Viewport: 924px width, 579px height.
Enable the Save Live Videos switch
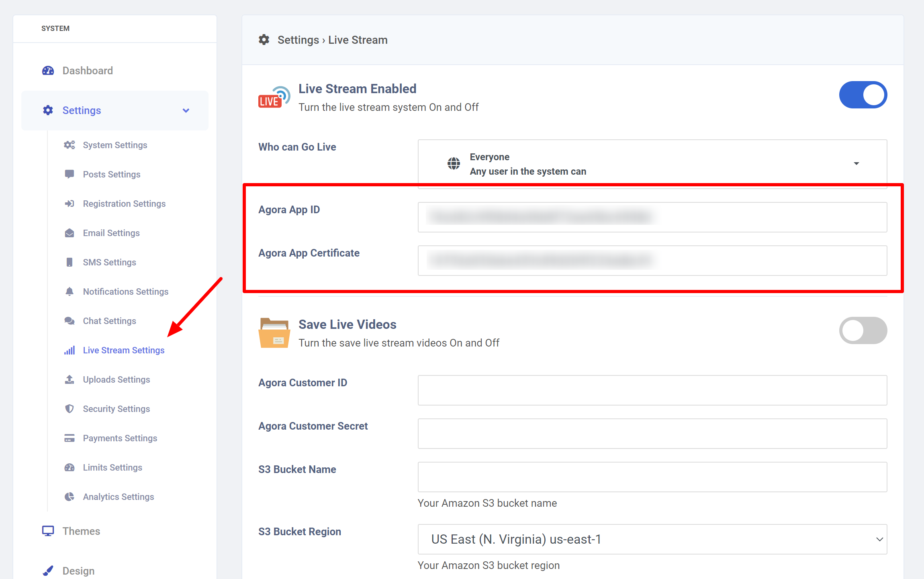863,330
